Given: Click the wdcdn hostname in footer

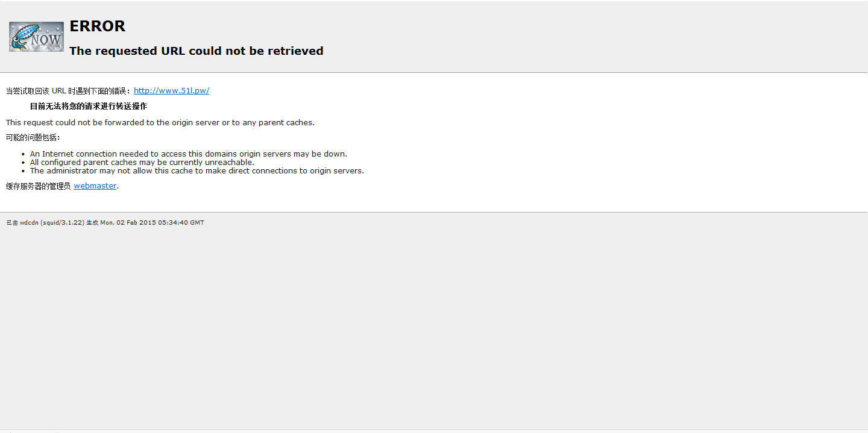Looking at the screenshot, I should [29, 223].
